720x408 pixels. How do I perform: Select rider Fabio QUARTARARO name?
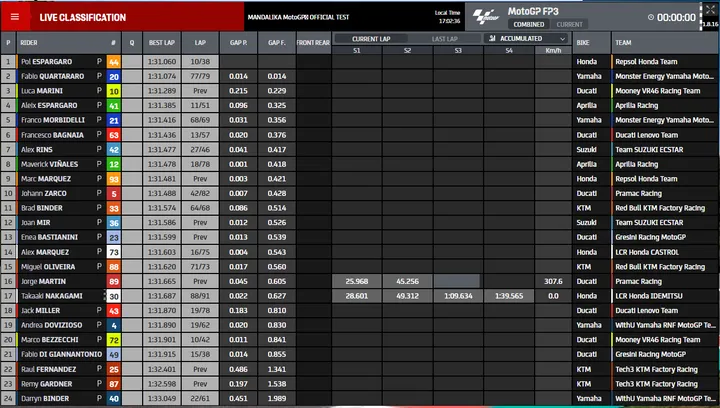pos(52,76)
